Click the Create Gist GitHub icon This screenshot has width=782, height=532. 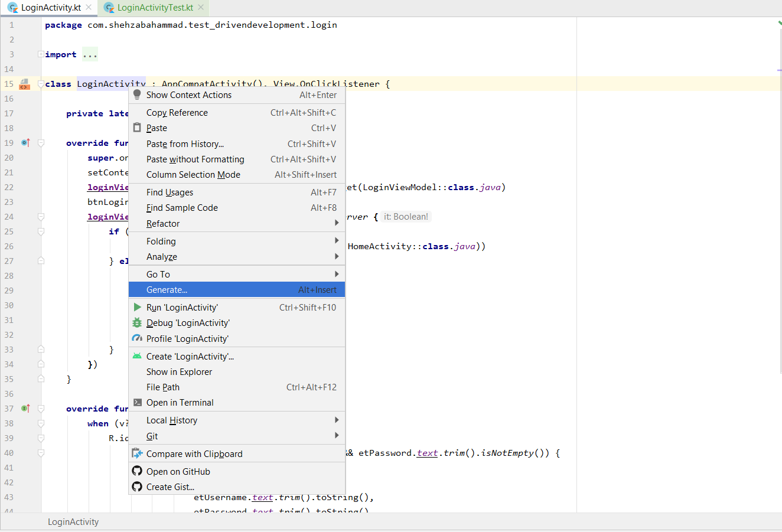click(138, 487)
